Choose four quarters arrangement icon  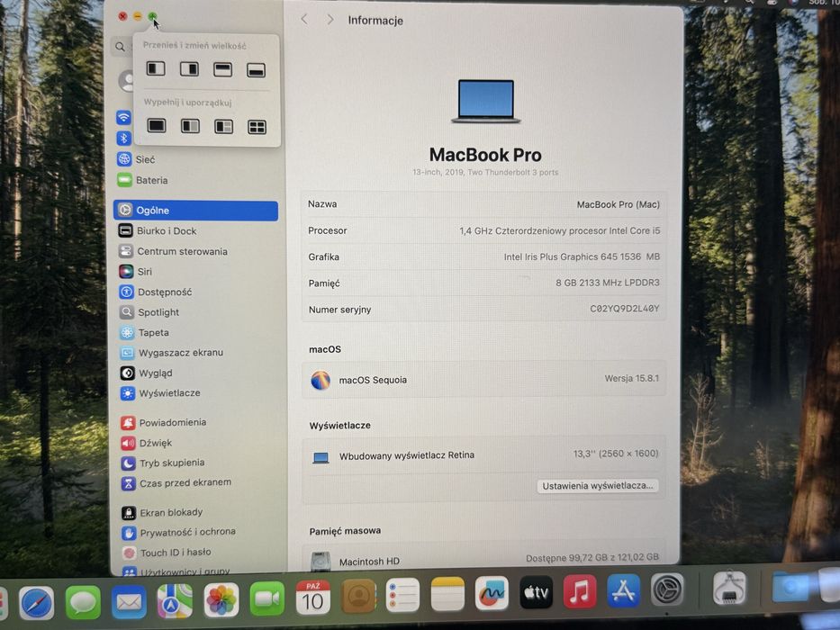[257, 127]
